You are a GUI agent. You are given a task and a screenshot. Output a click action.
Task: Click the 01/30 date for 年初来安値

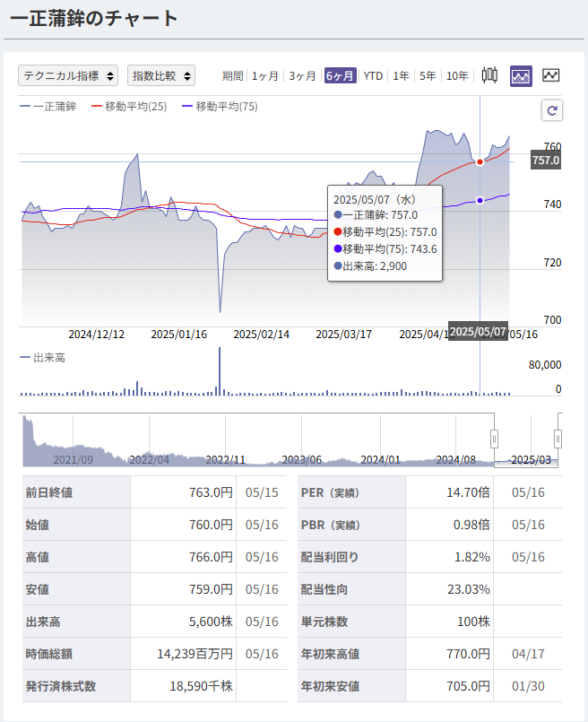[x=528, y=686]
